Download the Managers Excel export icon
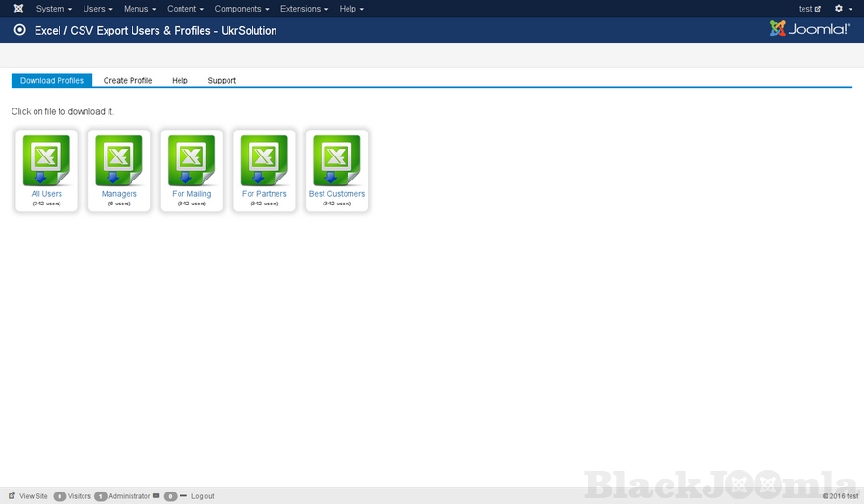 point(119,160)
